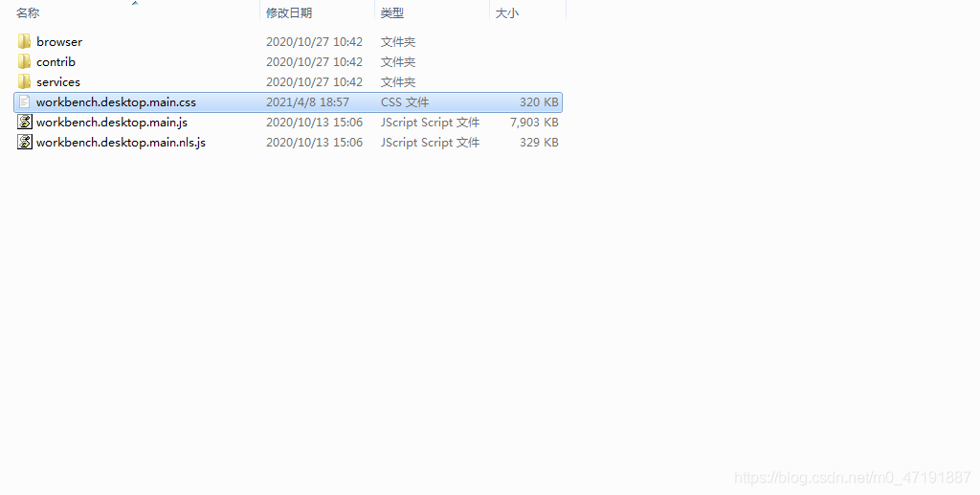Select the services folder icon
Screen dimensions: 980x495
[24, 82]
